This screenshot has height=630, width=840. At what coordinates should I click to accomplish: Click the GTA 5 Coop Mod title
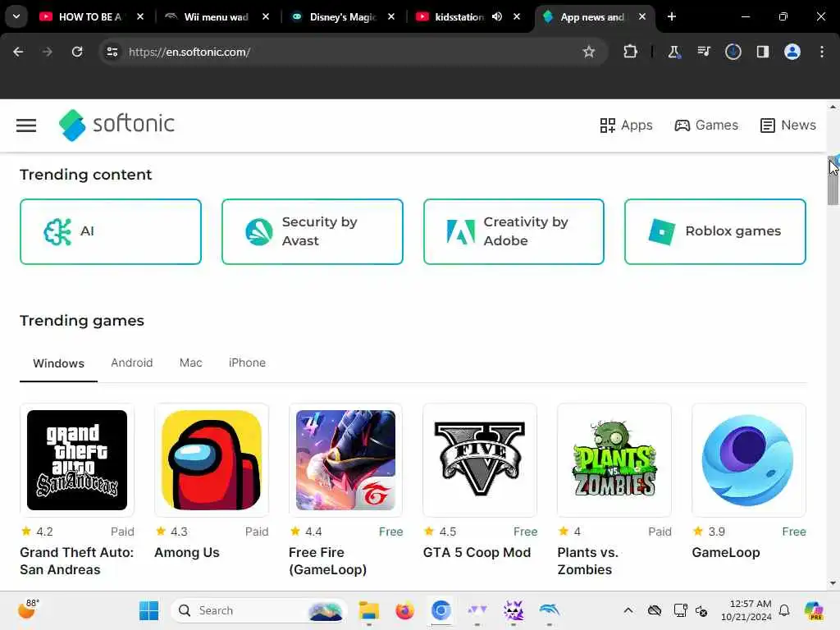pos(477,552)
